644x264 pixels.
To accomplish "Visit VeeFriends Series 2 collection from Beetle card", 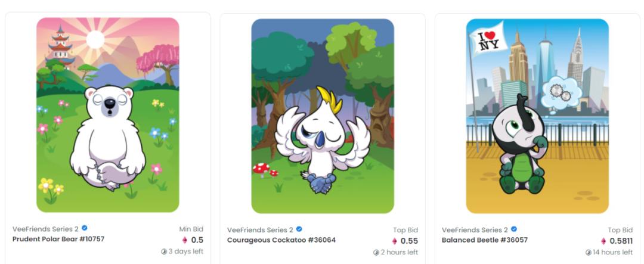I will 475,230.
